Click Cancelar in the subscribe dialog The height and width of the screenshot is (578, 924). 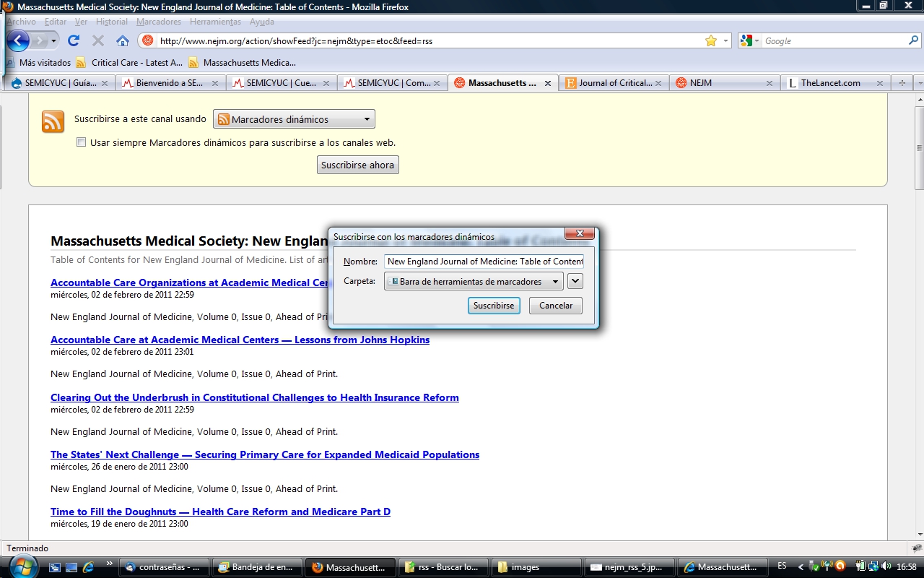coord(556,306)
